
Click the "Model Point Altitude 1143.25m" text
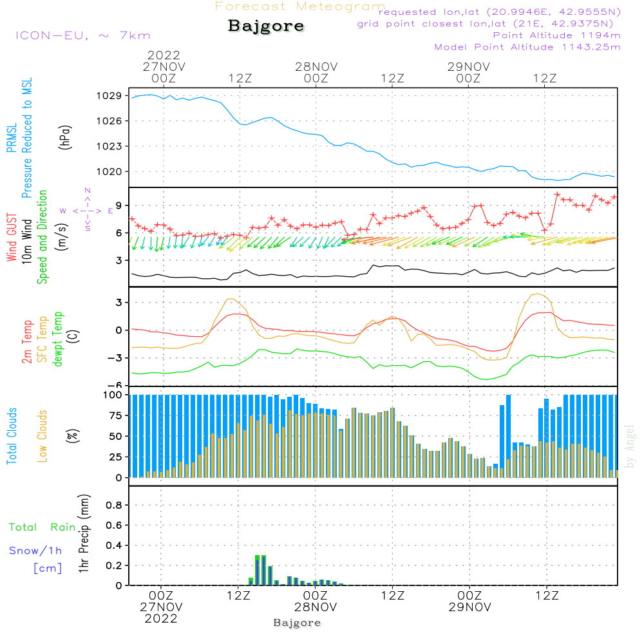(x=527, y=47)
